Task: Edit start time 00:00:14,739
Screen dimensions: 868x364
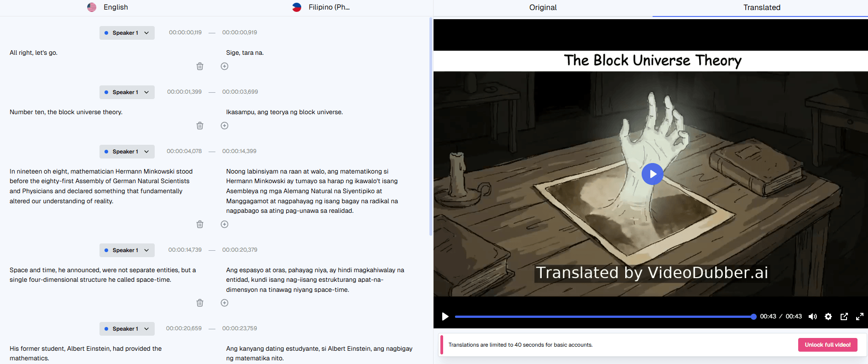Action: [185, 250]
